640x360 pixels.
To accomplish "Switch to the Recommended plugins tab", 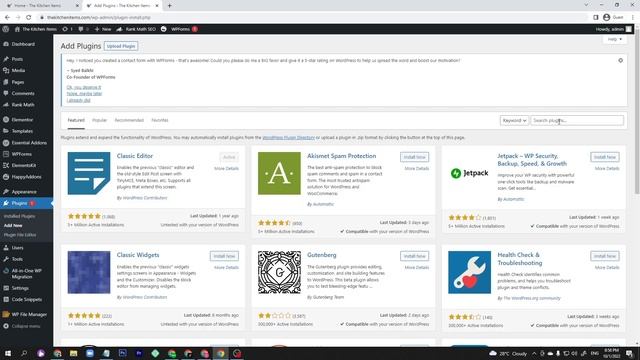I will 129,120.
